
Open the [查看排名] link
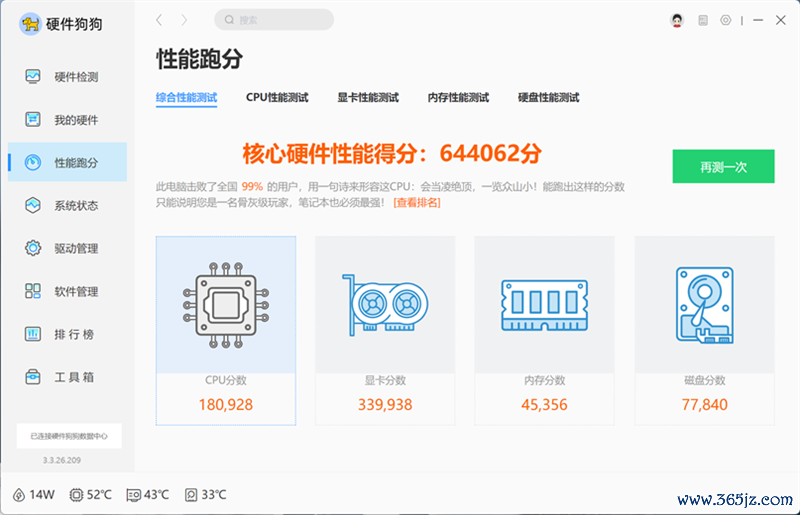point(417,203)
